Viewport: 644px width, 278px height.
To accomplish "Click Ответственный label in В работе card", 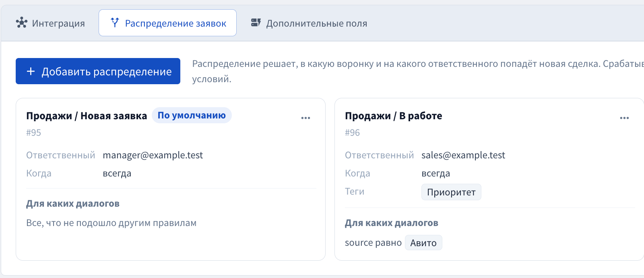I will [380, 155].
